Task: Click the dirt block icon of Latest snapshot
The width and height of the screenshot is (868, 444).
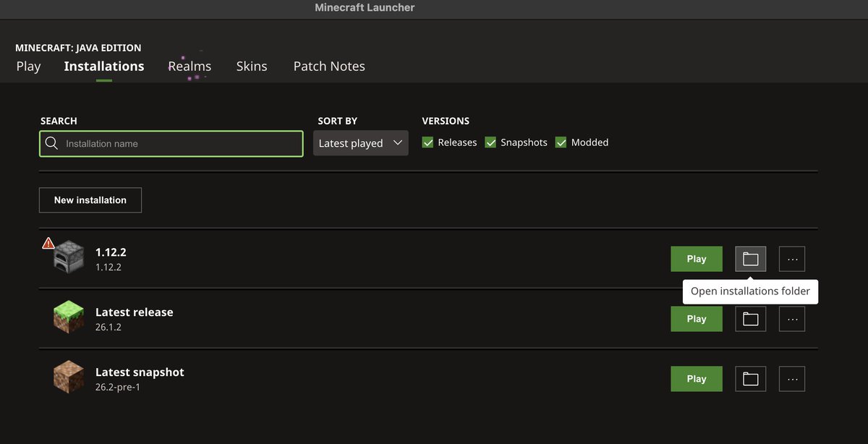Action: pos(69,377)
